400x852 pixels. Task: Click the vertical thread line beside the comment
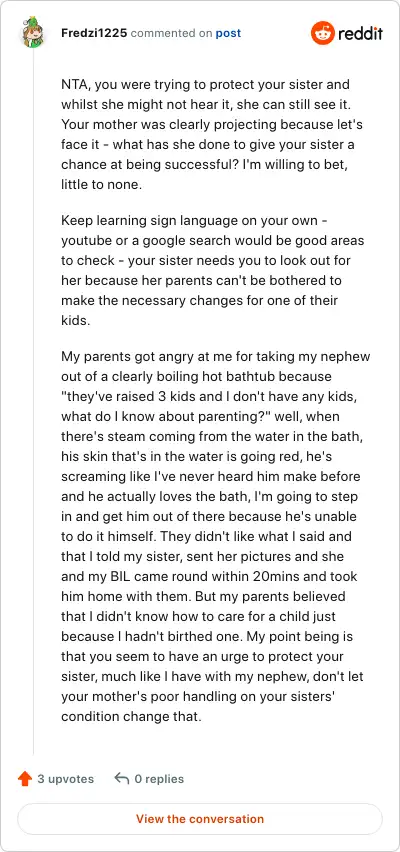tap(33, 402)
